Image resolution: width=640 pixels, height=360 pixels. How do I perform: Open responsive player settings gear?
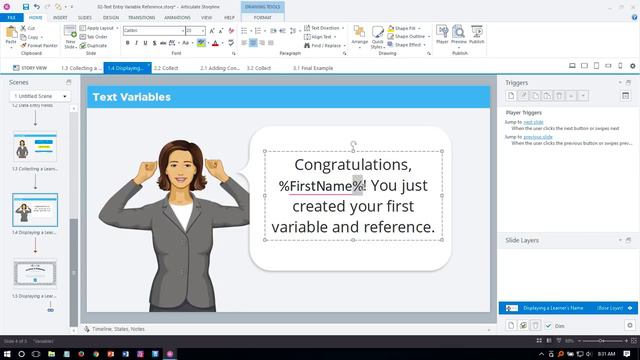tap(633, 66)
